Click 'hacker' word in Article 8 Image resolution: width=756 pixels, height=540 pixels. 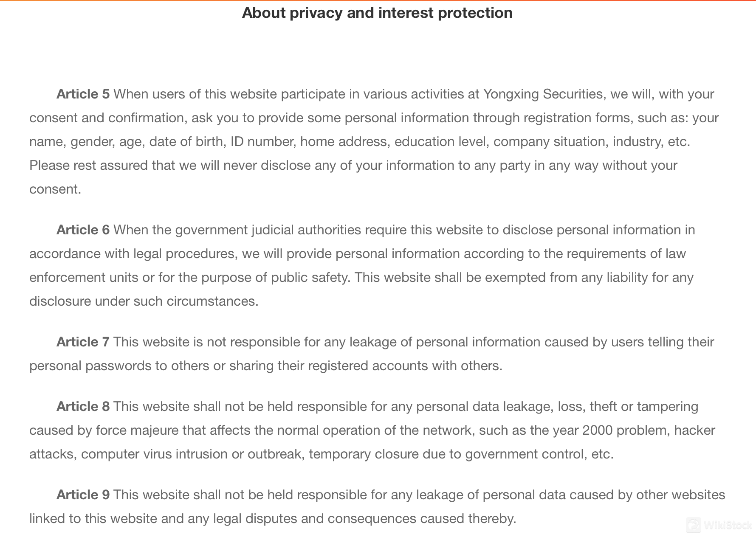coord(695,430)
